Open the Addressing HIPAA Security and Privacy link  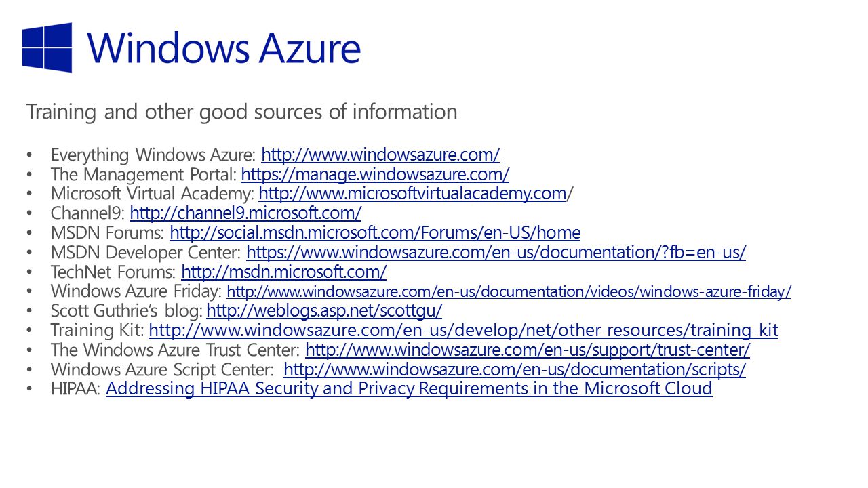[x=409, y=389]
